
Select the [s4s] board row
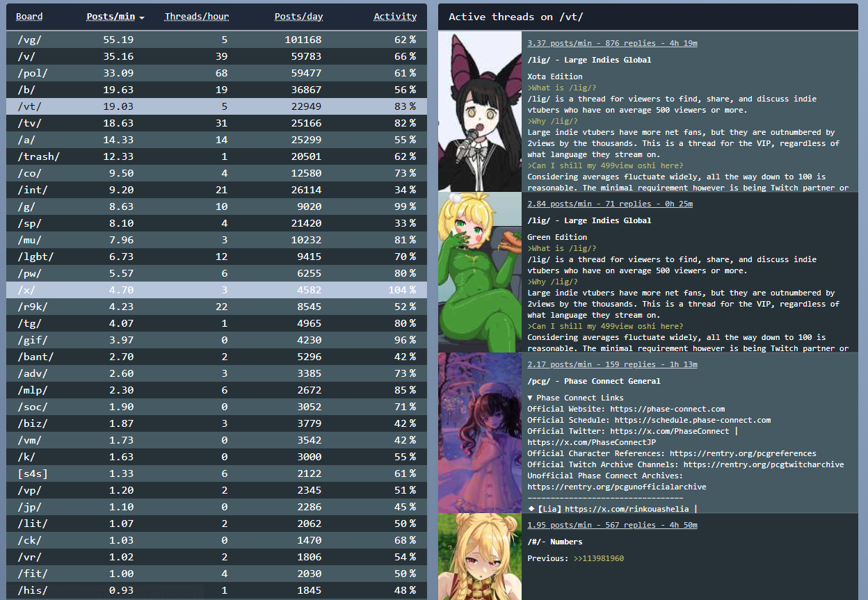tap(216, 473)
